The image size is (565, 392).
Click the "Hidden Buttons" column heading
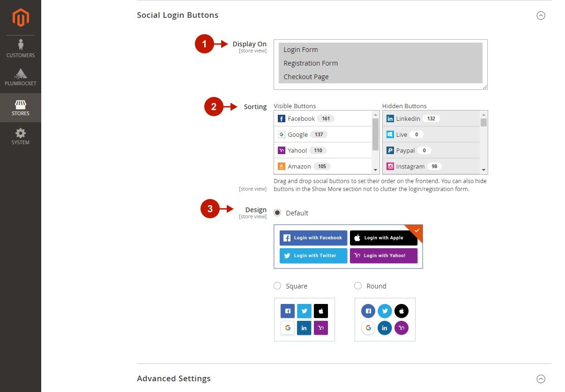tap(404, 106)
